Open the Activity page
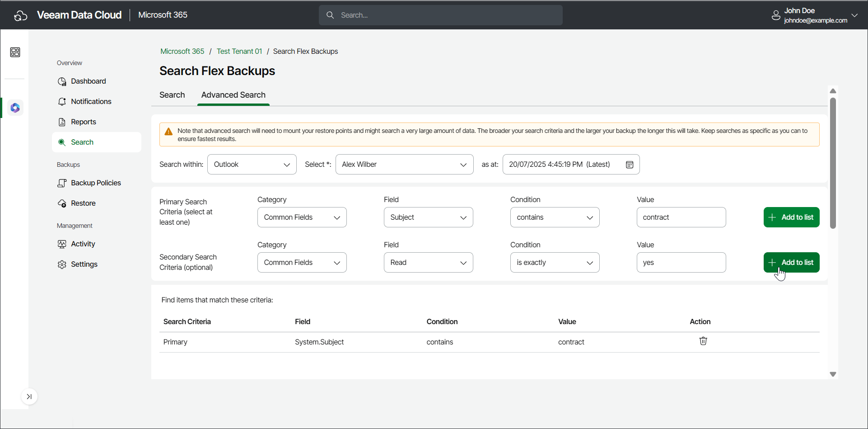This screenshot has width=868, height=429. tap(97, 244)
